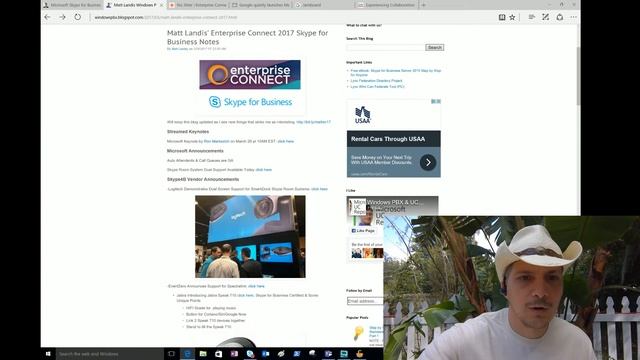This screenshot has width=640, height=360.
Task: Click the Facebook Like Page button
Action: (x=363, y=231)
